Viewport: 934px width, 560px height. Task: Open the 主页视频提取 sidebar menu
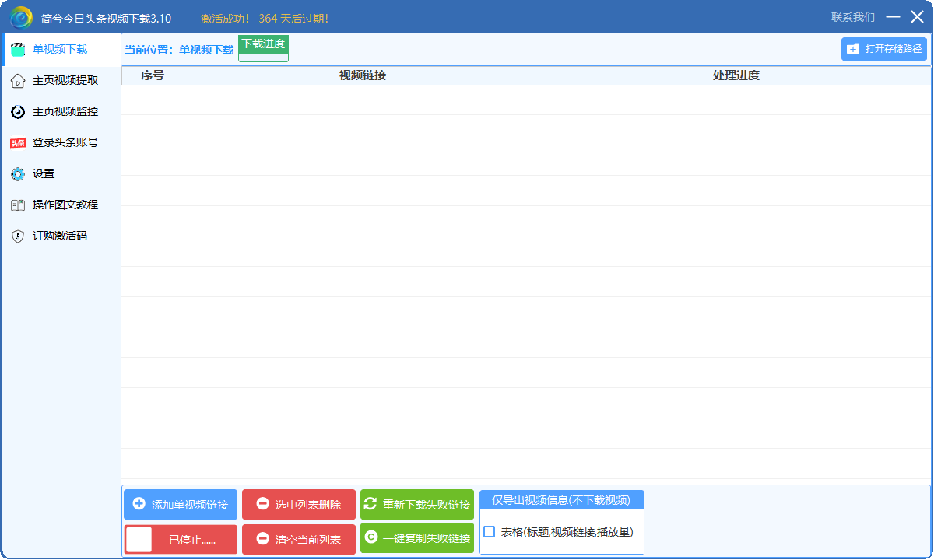pos(65,80)
